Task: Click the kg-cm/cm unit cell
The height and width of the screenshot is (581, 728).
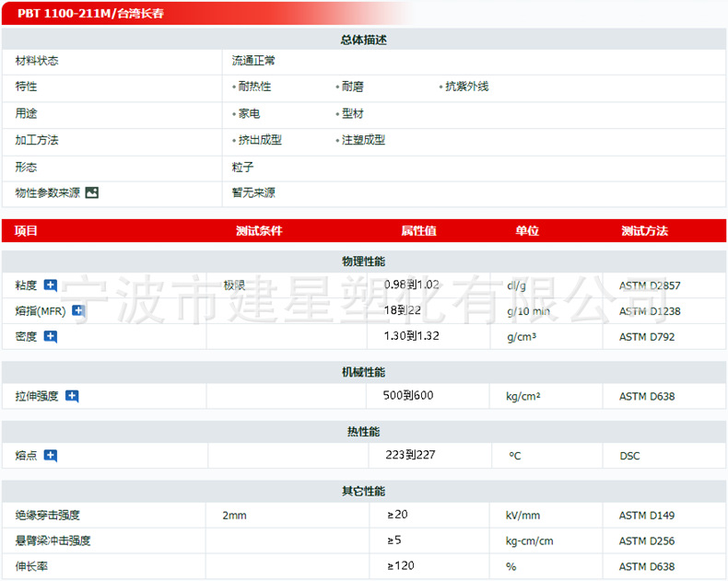Action: pyautogui.click(x=529, y=541)
